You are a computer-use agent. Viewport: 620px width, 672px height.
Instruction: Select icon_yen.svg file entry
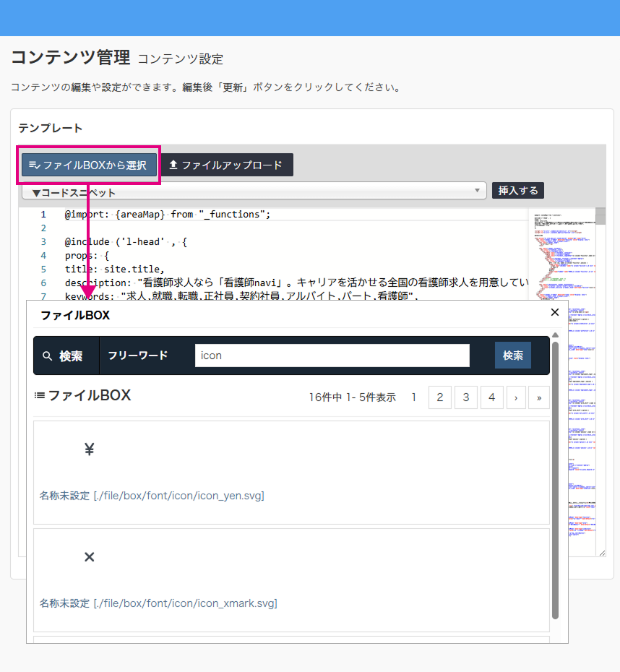pyautogui.click(x=152, y=496)
